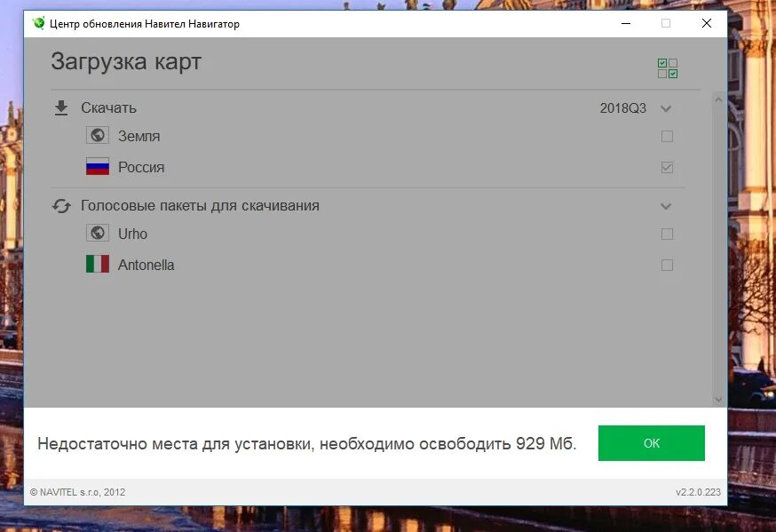This screenshot has width=776, height=532.
Task: Click the NAVITEL s.r.o. copyright text
Action: [x=78, y=492]
